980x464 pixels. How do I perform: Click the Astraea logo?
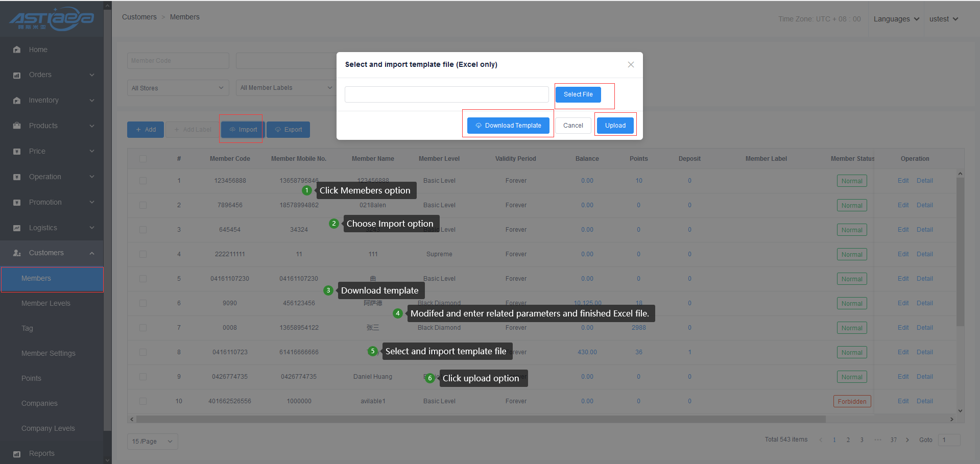[x=52, y=19]
